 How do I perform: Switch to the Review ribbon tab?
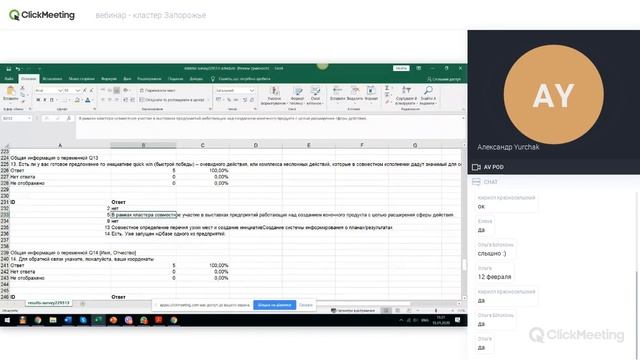click(x=149, y=79)
